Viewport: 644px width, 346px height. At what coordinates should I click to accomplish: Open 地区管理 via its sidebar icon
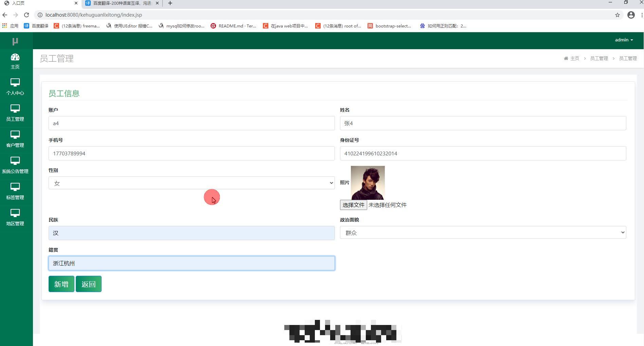(15, 217)
